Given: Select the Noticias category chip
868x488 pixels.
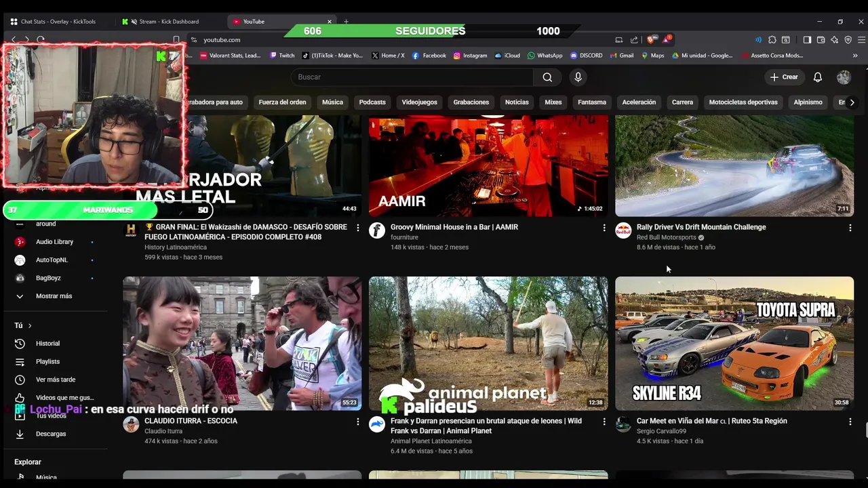Looking at the screenshot, I should click(517, 102).
